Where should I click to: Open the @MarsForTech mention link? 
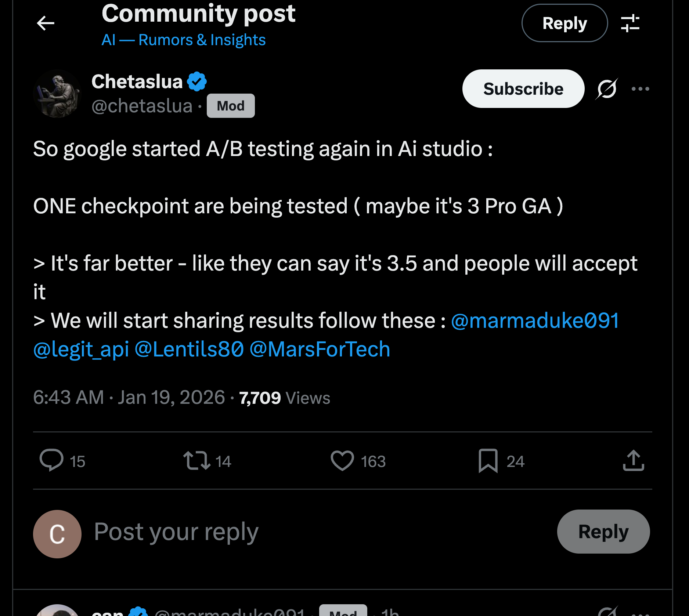point(320,349)
